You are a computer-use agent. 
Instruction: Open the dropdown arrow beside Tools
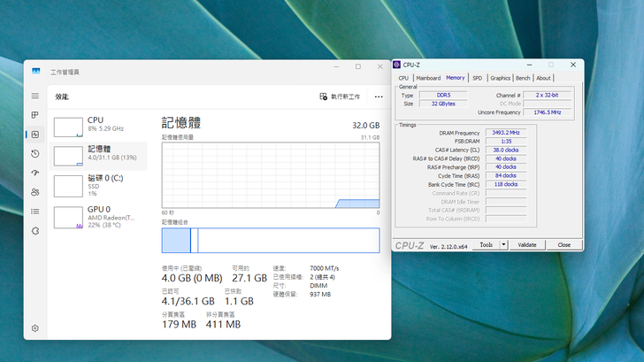(x=503, y=244)
